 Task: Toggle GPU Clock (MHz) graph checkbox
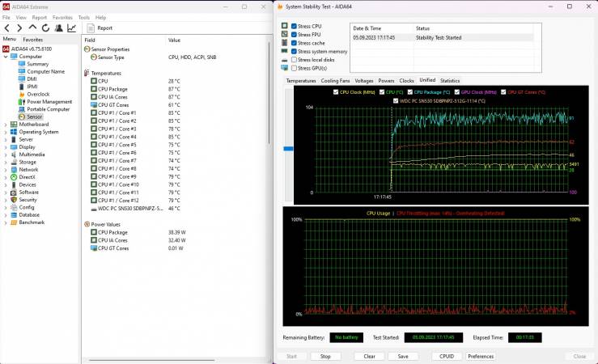(x=457, y=92)
